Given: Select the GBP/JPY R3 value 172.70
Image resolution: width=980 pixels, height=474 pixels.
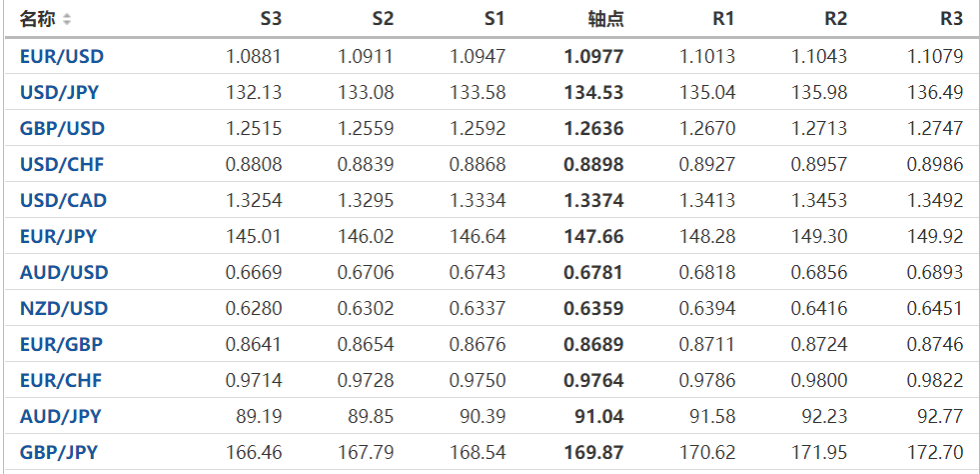Looking at the screenshot, I should (x=939, y=453).
